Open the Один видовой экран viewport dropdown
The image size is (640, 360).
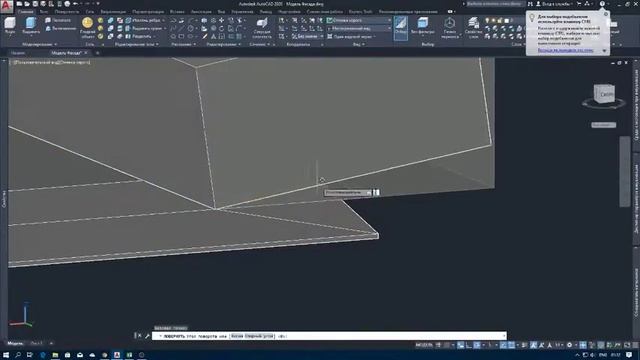(x=351, y=37)
